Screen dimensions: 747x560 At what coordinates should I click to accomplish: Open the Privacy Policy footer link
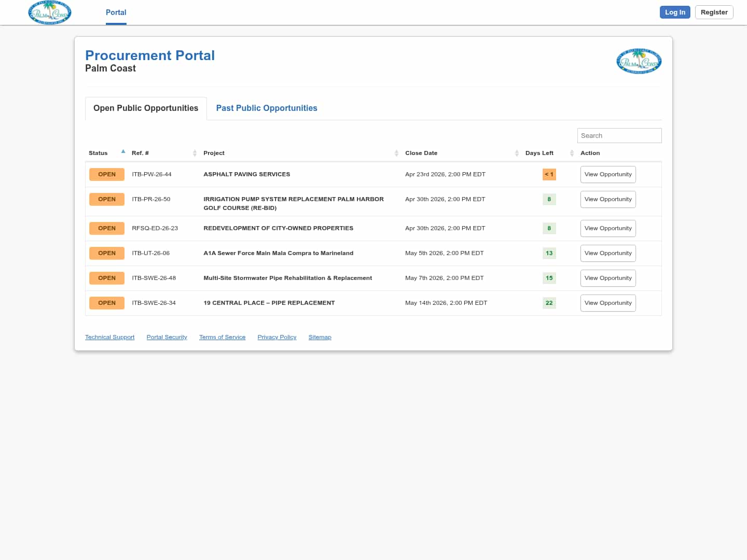(x=277, y=338)
